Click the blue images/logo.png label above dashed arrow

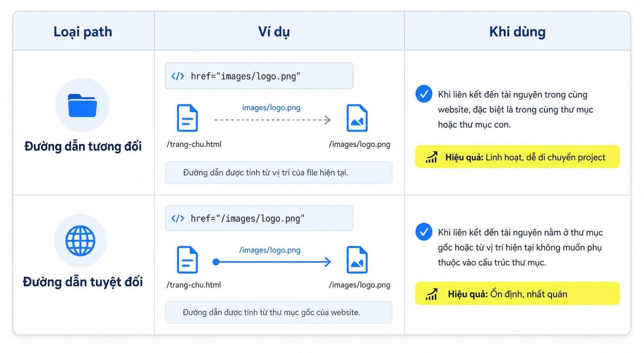point(271,107)
